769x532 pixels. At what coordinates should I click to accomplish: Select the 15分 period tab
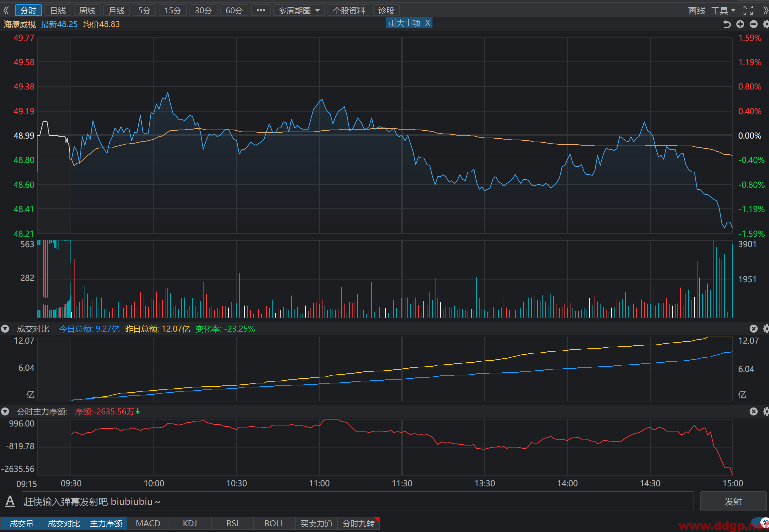pyautogui.click(x=173, y=11)
